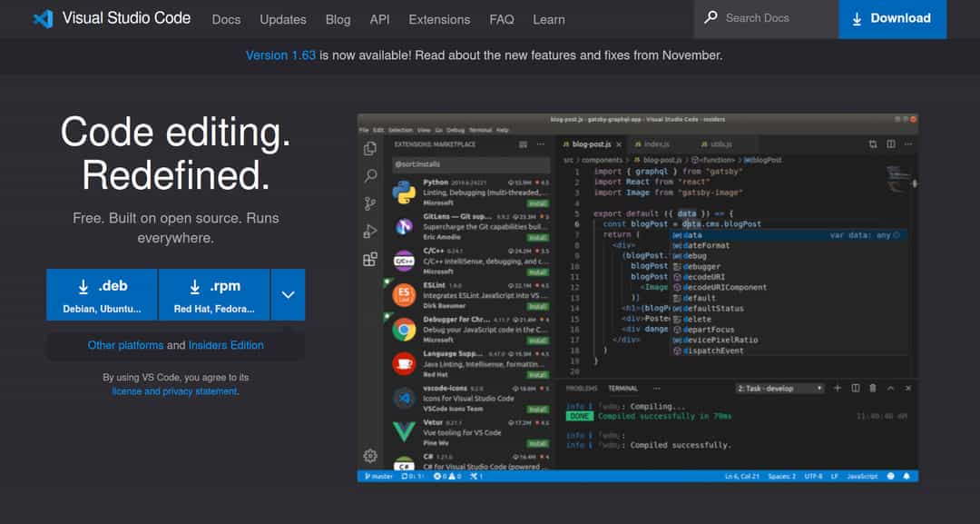Open the Blog section

point(338,19)
